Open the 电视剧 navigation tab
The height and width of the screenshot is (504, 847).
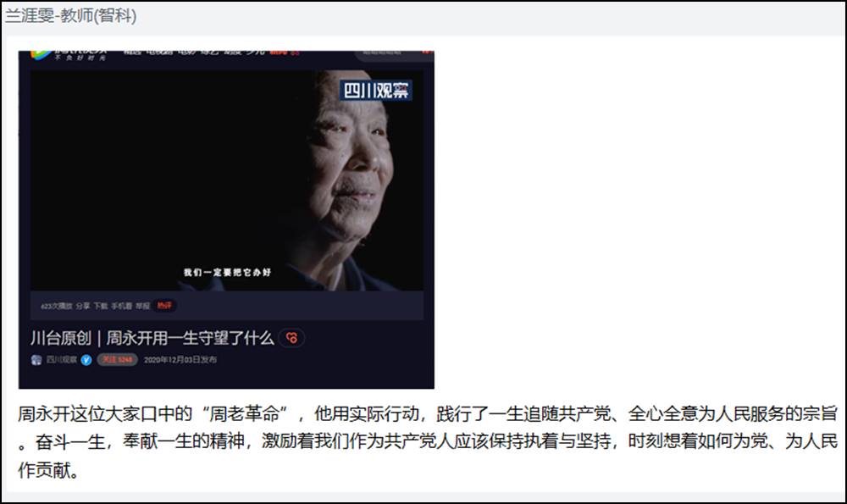(x=160, y=53)
